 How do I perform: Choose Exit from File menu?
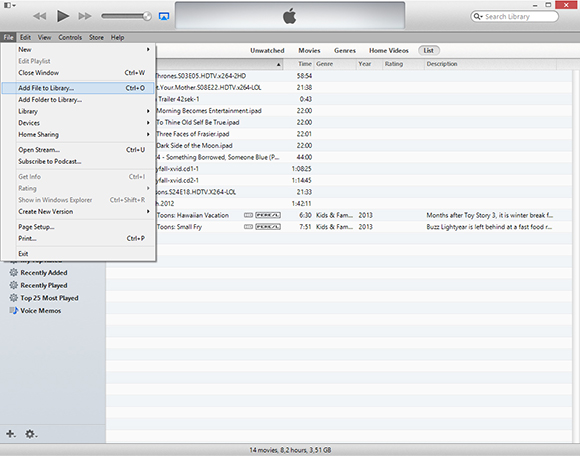click(78, 254)
